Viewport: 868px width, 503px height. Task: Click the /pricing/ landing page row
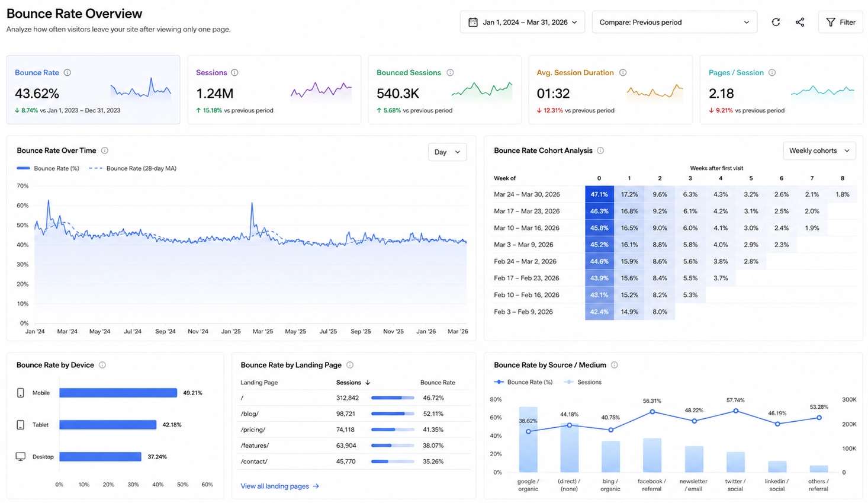point(355,430)
